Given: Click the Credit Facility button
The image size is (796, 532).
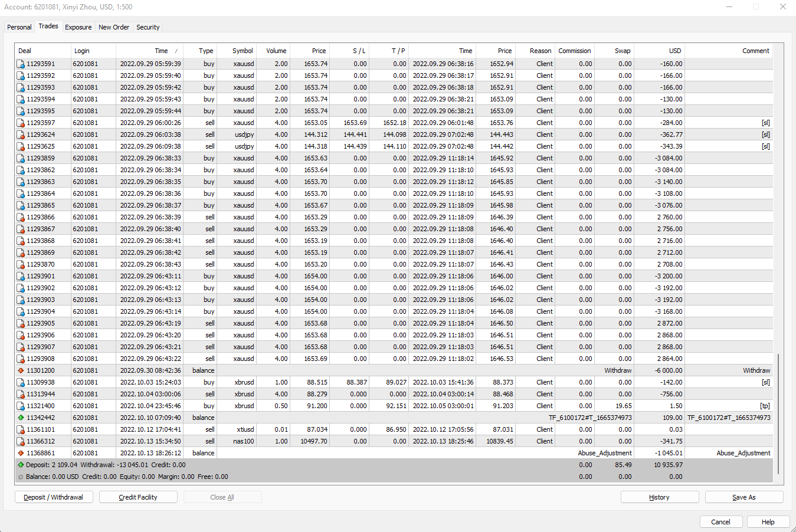Looking at the screenshot, I should [x=138, y=497].
